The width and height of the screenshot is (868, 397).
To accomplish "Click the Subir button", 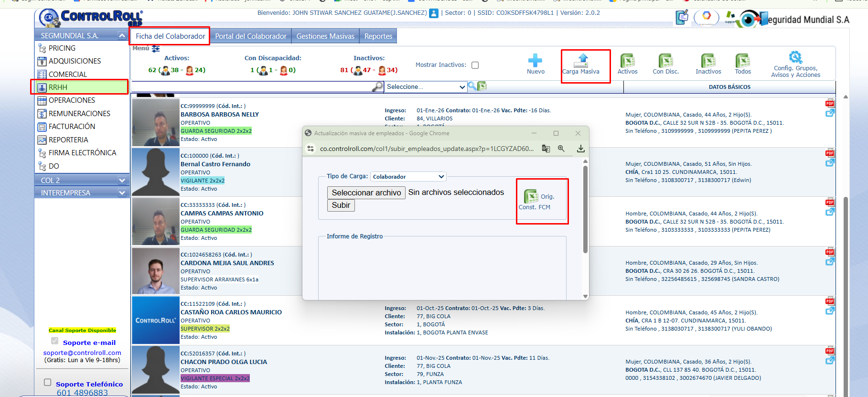I will tap(341, 205).
